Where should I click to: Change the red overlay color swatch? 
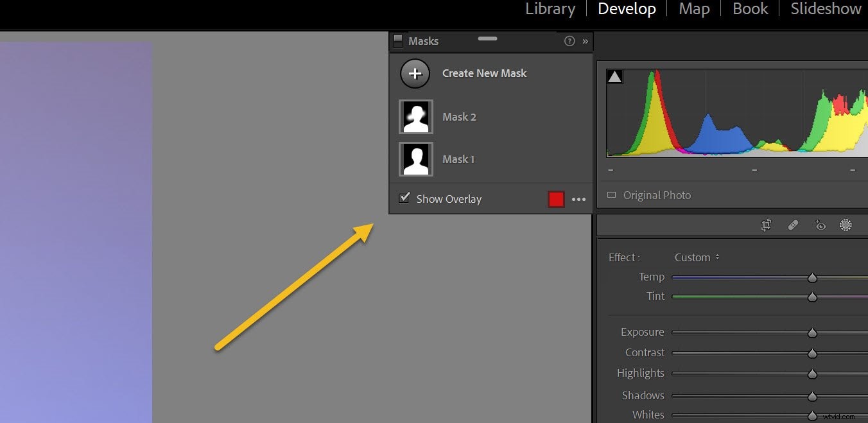[x=555, y=199]
